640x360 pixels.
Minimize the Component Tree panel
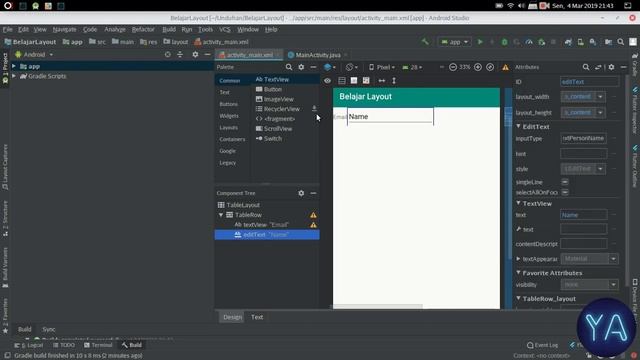tap(313, 193)
